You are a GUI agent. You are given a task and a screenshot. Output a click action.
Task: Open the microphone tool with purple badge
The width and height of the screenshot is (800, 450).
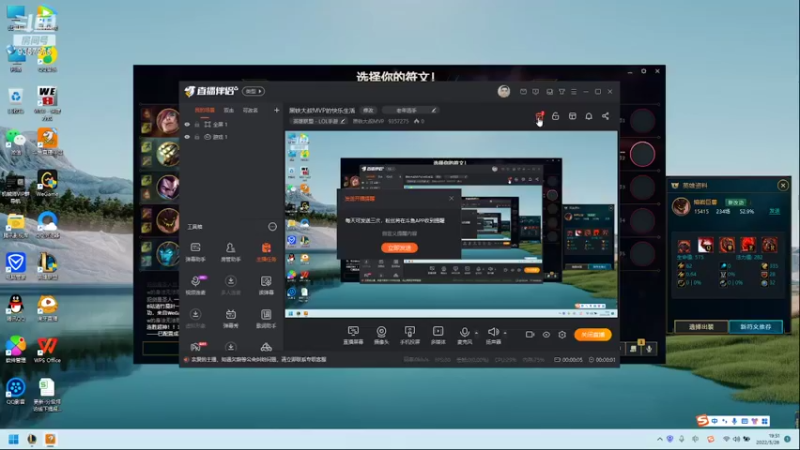point(195,285)
